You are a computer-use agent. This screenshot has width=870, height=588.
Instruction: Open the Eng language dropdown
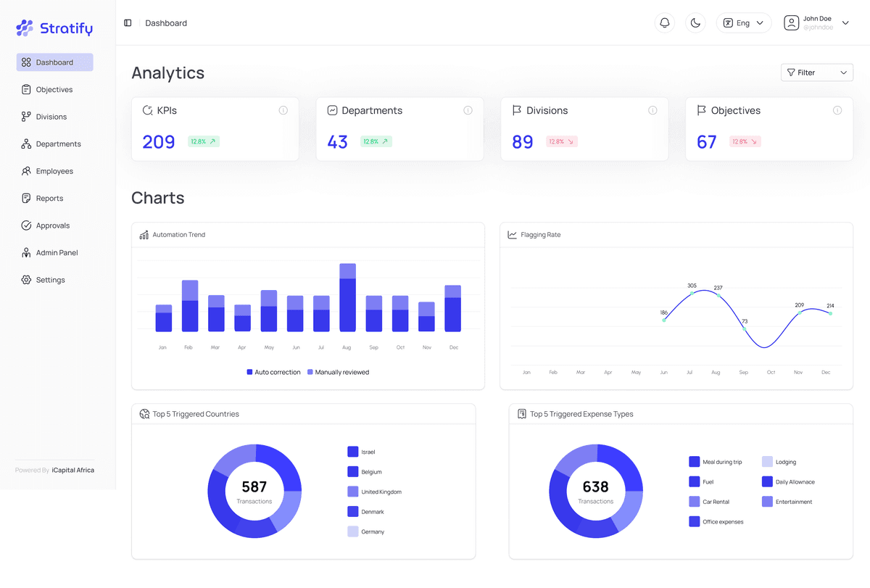[x=744, y=22]
